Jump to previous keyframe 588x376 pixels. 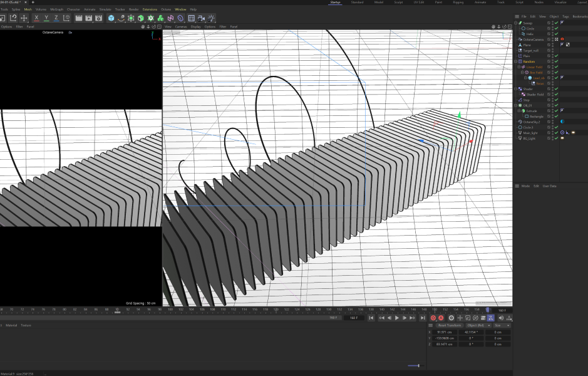[381, 318]
